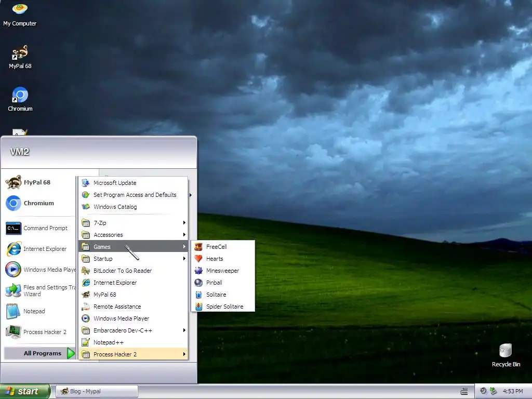The image size is (532, 399).
Task: Click the second system tray icon
Action: [x=494, y=391]
